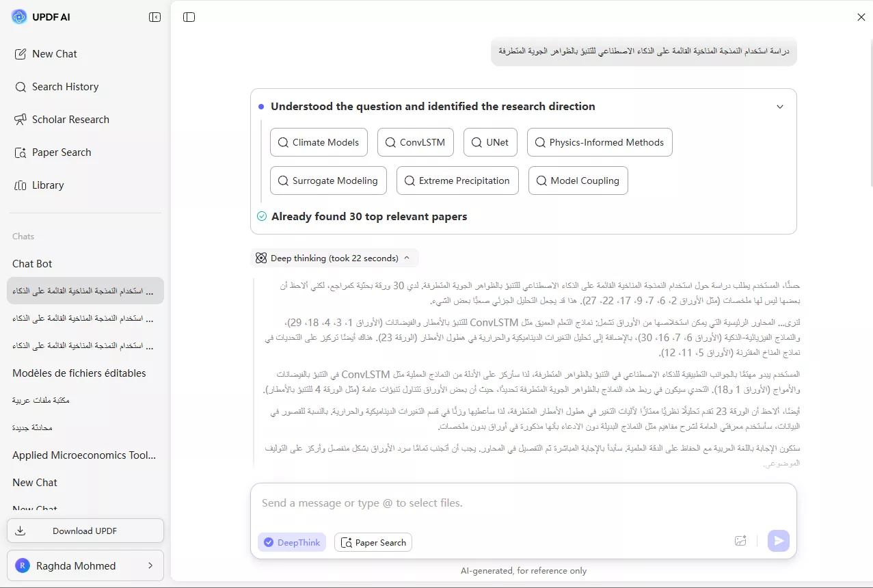
Task: Select the ConvLSTM search chip
Action: tap(415, 142)
